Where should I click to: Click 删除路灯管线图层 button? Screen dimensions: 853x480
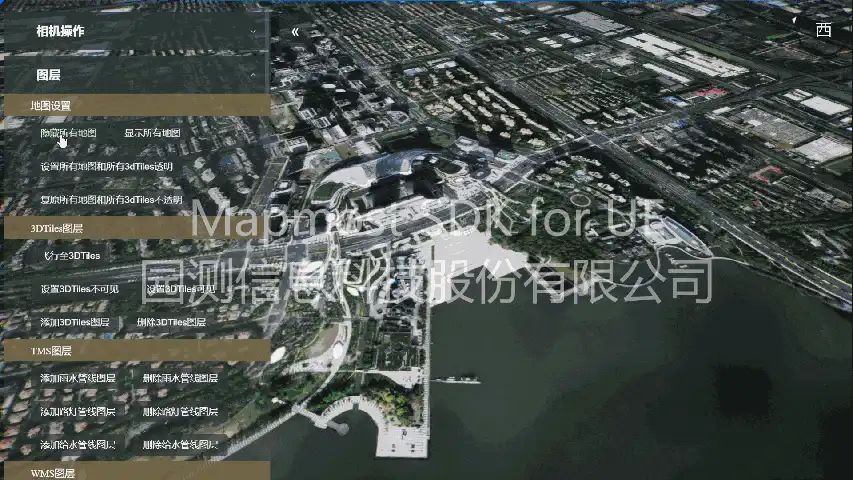point(180,412)
